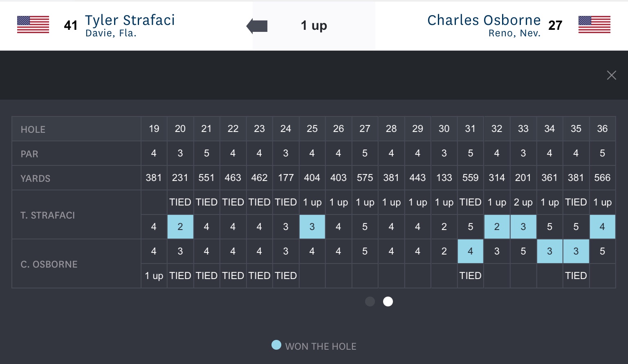Click Strafaci's highlighted score on hole 25
628x364 pixels.
312,227
